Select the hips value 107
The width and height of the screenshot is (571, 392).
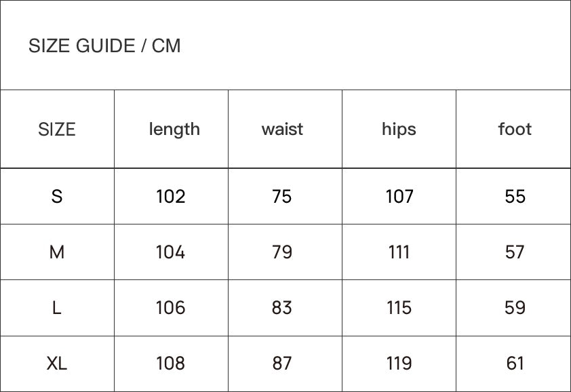point(399,197)
